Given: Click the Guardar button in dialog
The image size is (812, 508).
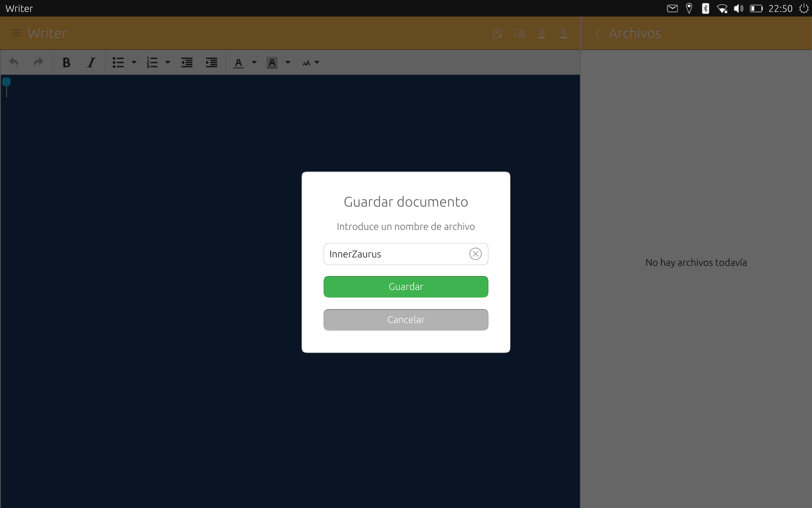Looking at the screenshot, I should pos(406,287).
